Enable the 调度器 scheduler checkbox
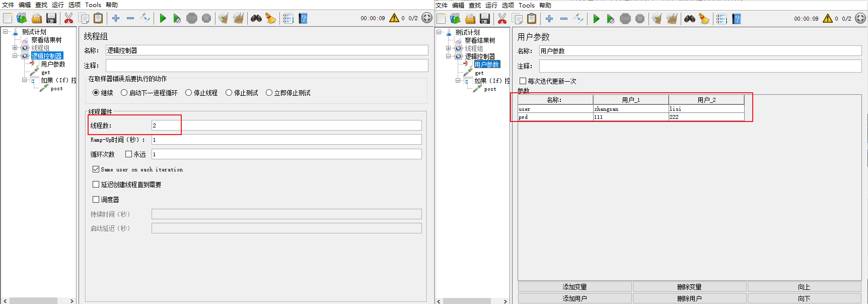868x304 pixels. (x=96, y=200)
